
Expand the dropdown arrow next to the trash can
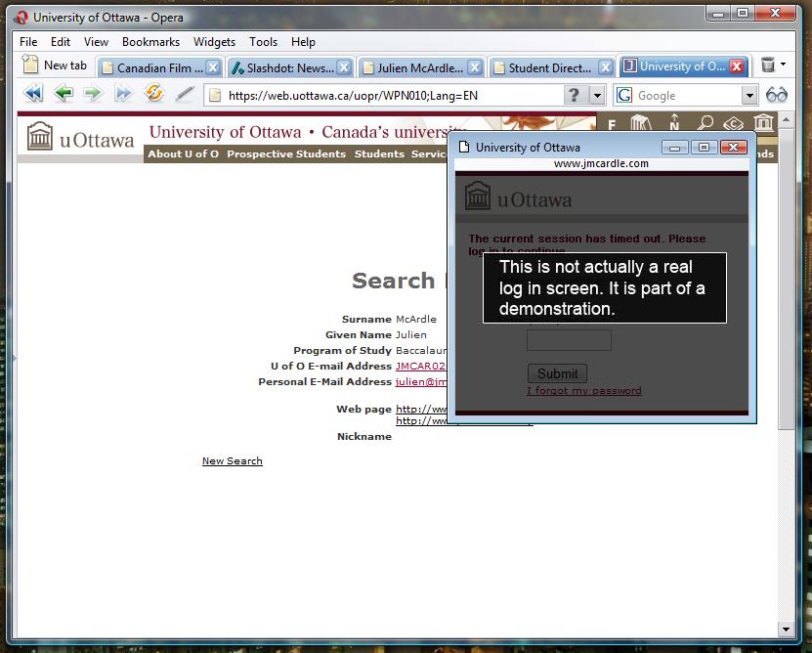783,65
